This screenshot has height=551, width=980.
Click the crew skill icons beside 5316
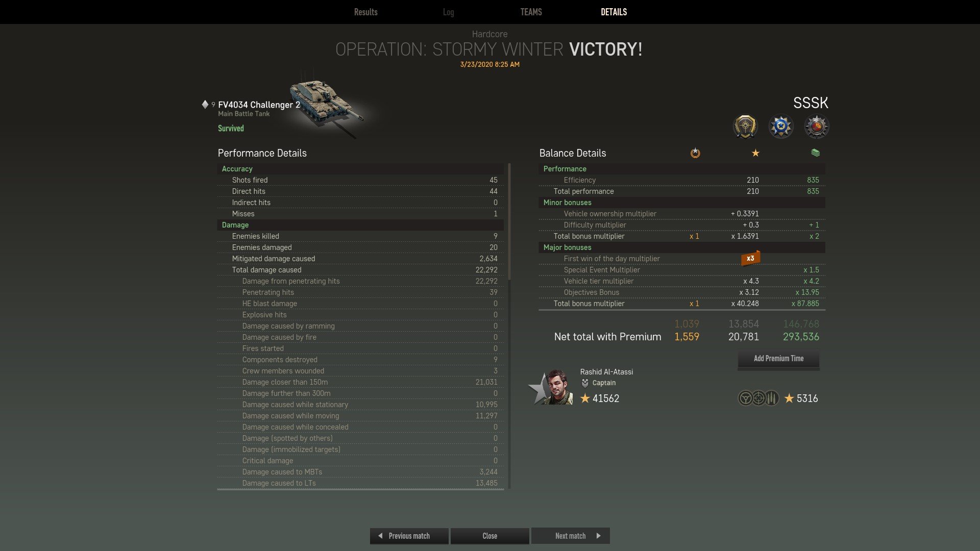coord(758,398)
